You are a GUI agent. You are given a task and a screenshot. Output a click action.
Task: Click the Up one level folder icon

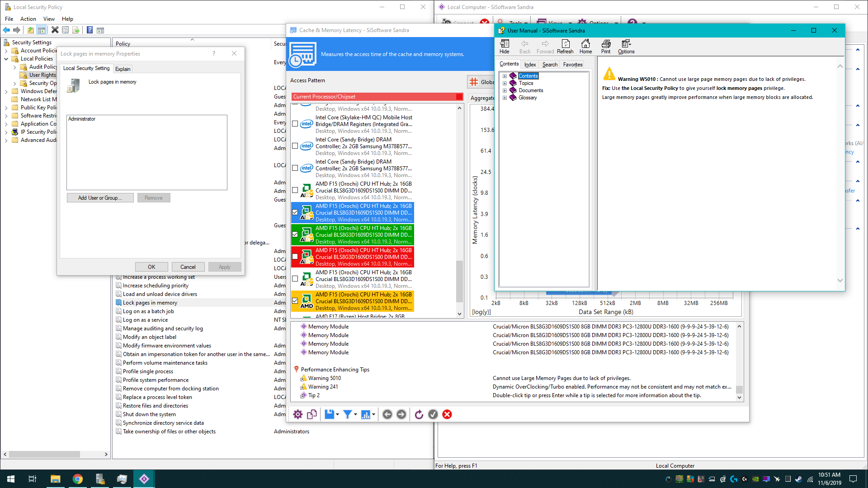click(30, 30)
